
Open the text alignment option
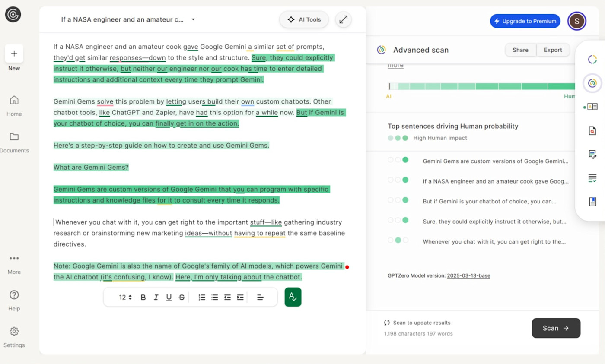pyautogui.click(x=260, y=297)
